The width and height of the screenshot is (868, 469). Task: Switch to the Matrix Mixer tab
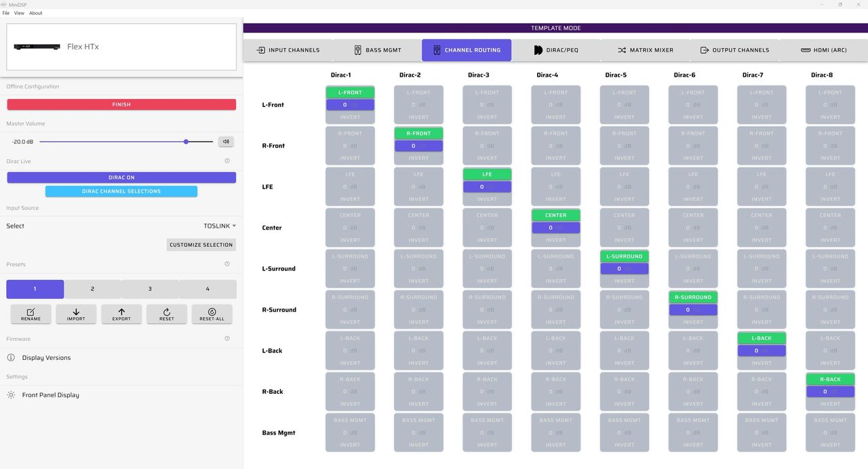click(645, 50)
